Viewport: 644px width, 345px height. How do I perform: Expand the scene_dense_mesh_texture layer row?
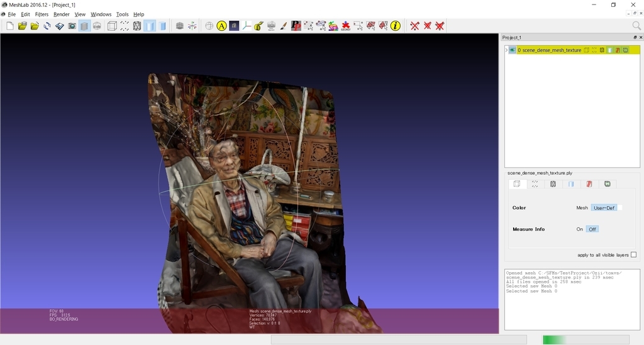pos(506,50)
